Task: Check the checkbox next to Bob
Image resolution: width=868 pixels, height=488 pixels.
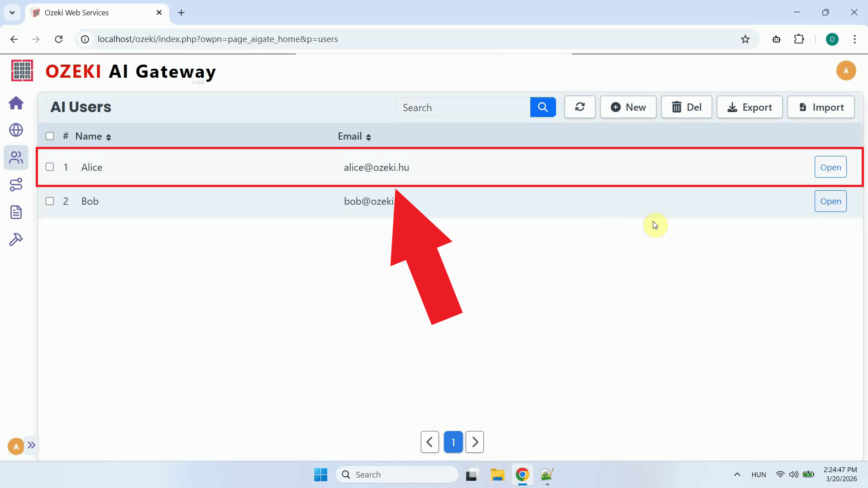Action: (x=50, y=201)
